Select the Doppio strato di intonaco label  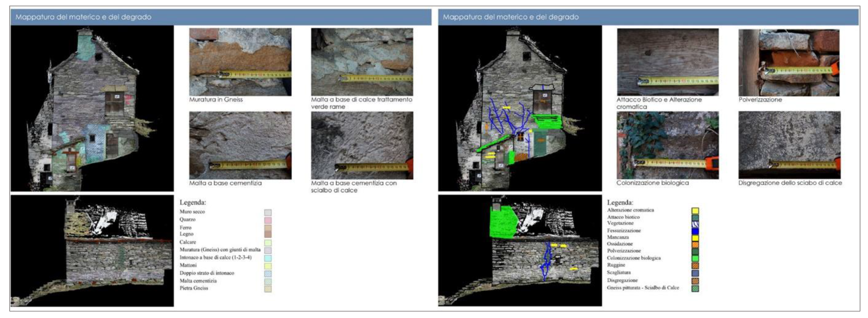pyautogui.click(x=206, y=273)
